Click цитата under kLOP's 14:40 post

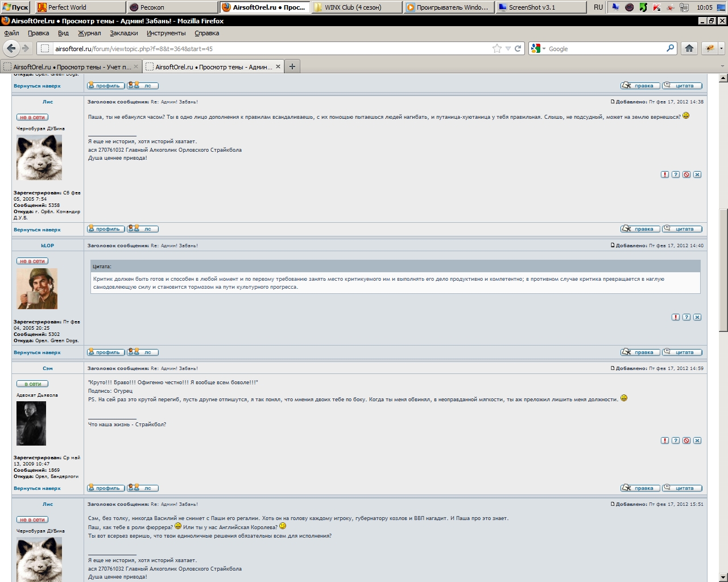click(682, 352)
